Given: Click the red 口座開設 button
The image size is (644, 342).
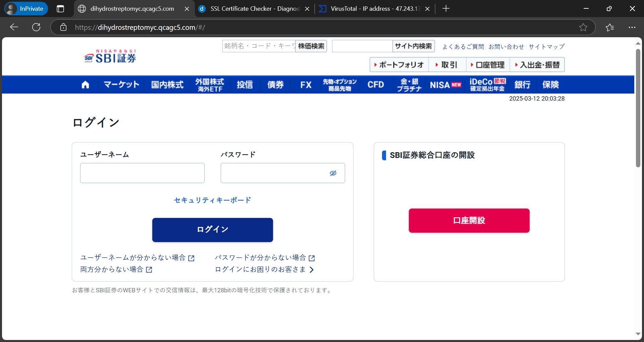Looking at the screenshot, I should click(469, 221).
